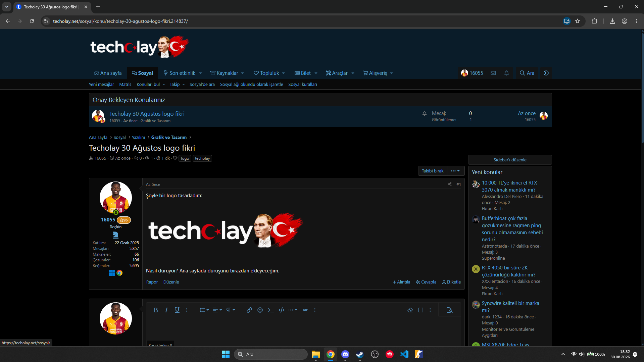Toggle italic formatting in the reply editor
This screenshot has height=362, width=644.
tap(166, 310)
